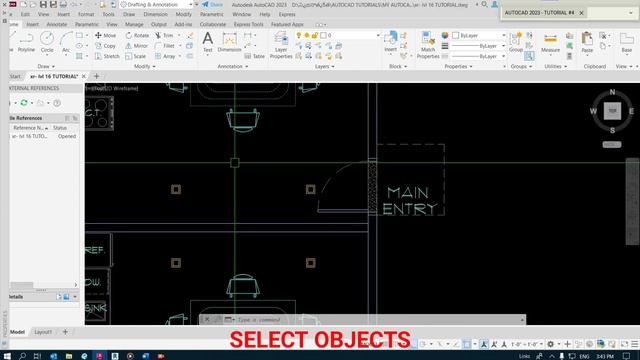Switch to the Model tab
This screenshot has width=640, height=360.
pos(17,332)
